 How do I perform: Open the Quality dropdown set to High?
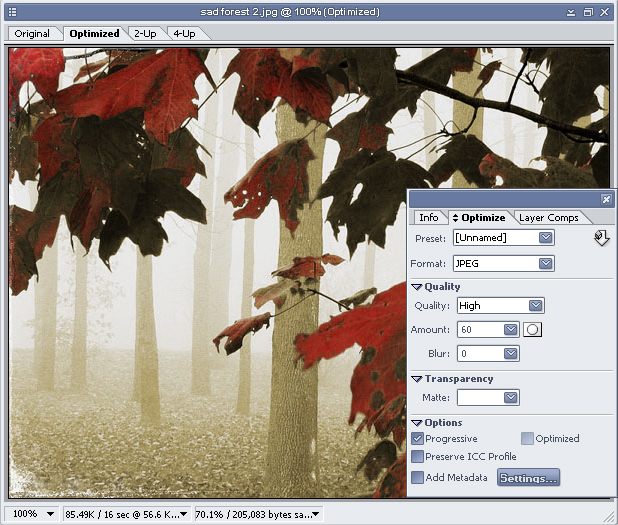(x=536, y=306)
